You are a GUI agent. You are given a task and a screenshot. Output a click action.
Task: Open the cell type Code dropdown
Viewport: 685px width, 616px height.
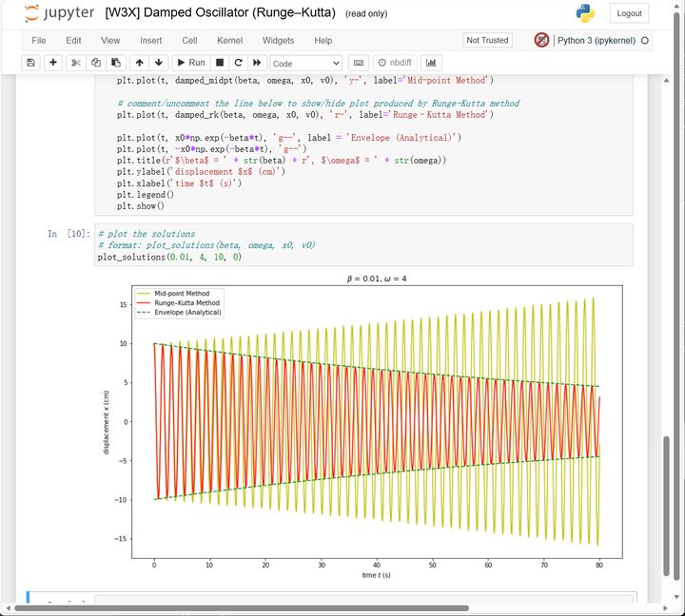tap(305, 63)
